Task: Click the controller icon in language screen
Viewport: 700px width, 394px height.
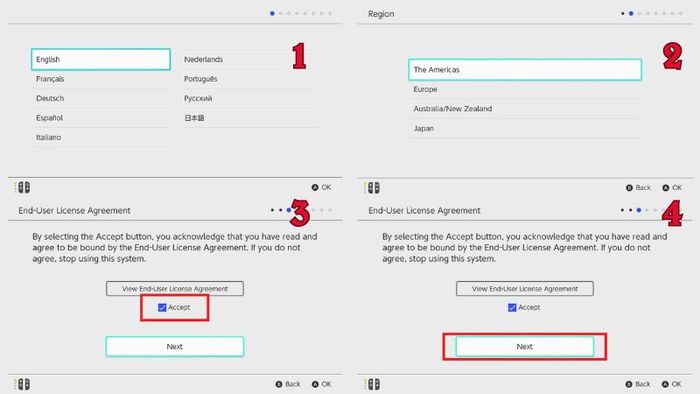Action: click(x=22, y=187)
